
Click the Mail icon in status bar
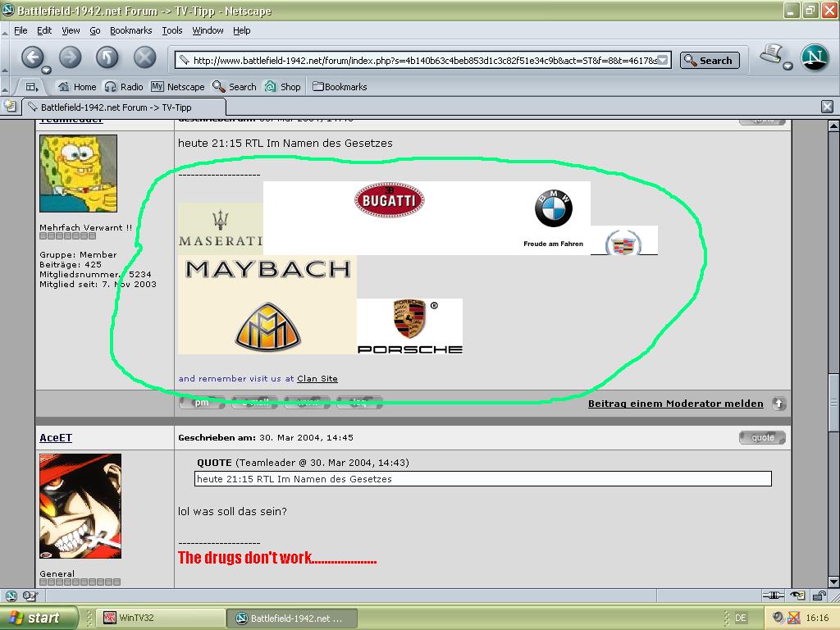[30, 596]
